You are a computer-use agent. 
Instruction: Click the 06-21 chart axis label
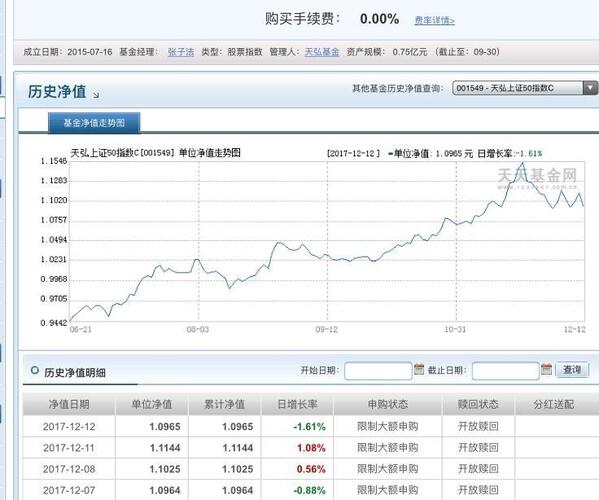[x=81, y=329]
